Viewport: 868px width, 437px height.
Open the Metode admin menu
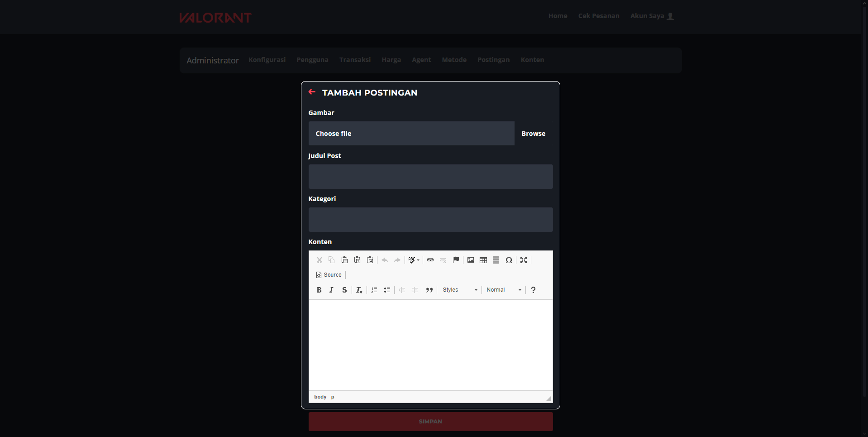(x=454, y=60)
